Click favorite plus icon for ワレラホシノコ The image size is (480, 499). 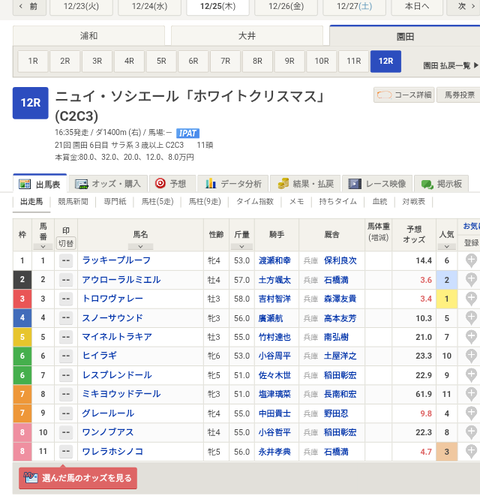pyautogui.click(x=471, y=451)
